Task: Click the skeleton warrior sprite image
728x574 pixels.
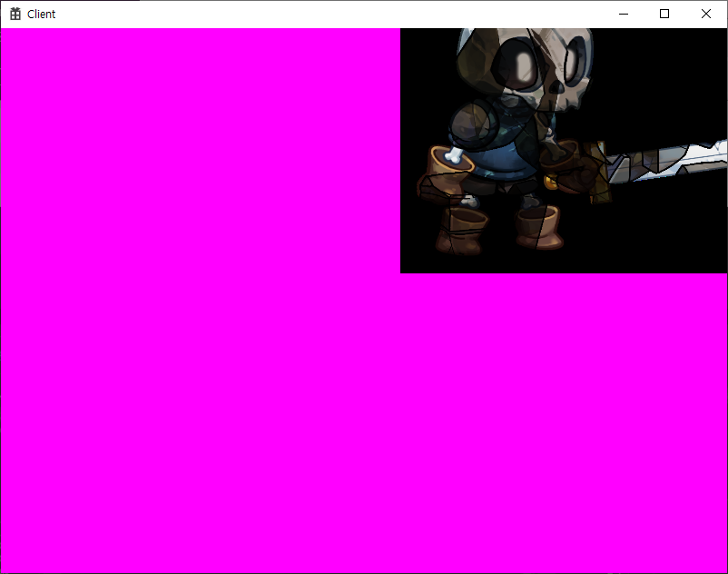Action: (564, 151)
